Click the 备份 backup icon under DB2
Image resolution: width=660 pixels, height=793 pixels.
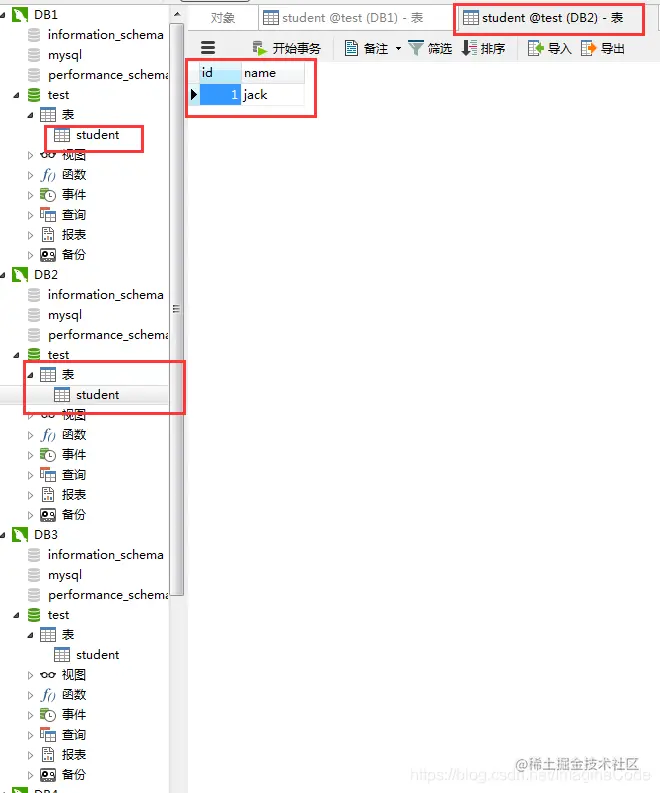(x=48, y=515)
